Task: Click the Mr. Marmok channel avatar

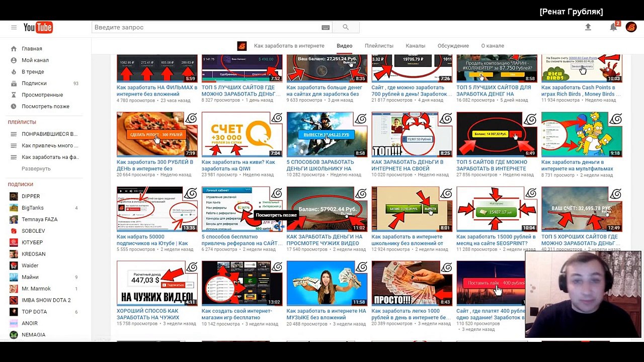Action: [14, 289]
